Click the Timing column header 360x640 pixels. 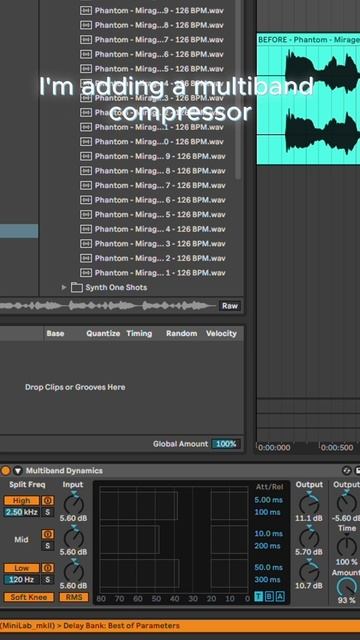[139, 333]
